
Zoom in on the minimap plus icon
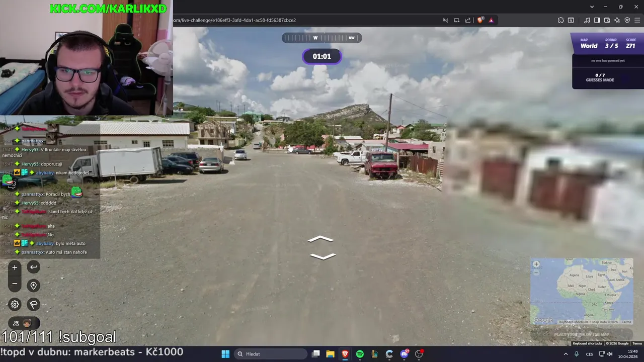pos(536,264)
